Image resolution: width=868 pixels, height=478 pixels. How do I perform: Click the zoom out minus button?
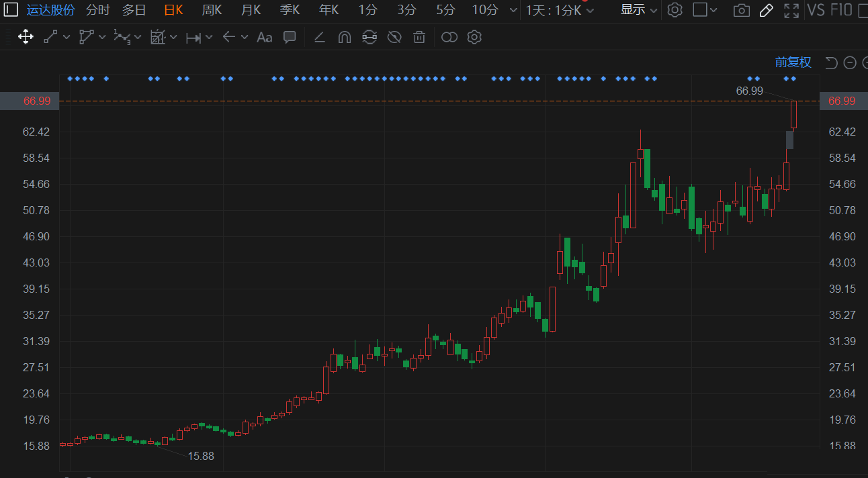point(850,62)
